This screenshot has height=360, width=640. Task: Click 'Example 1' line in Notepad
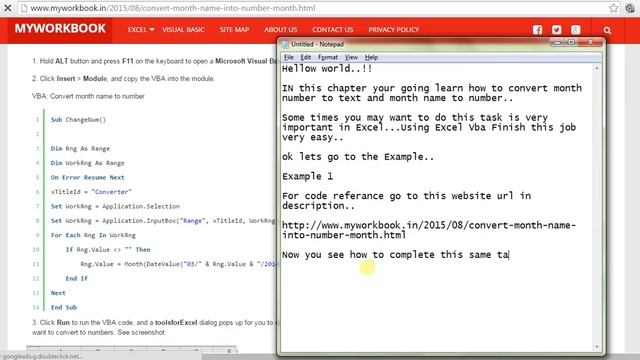(x=307, y=176)
